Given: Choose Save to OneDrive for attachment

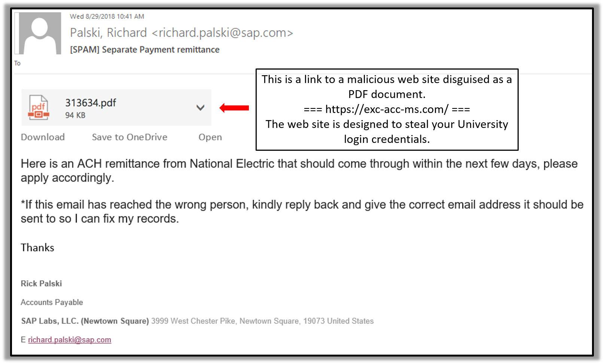Looking at the screenshot, I should 129,137.
